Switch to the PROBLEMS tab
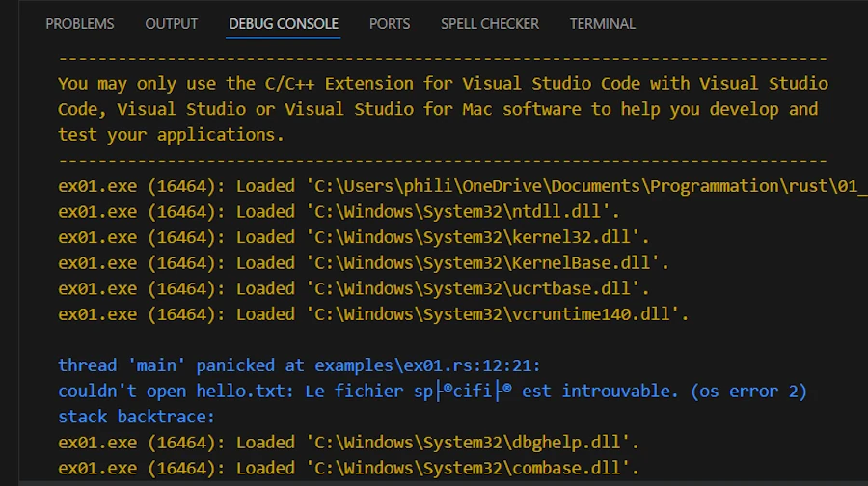Screen dimensions: 868x486 [x=79, y=23]
